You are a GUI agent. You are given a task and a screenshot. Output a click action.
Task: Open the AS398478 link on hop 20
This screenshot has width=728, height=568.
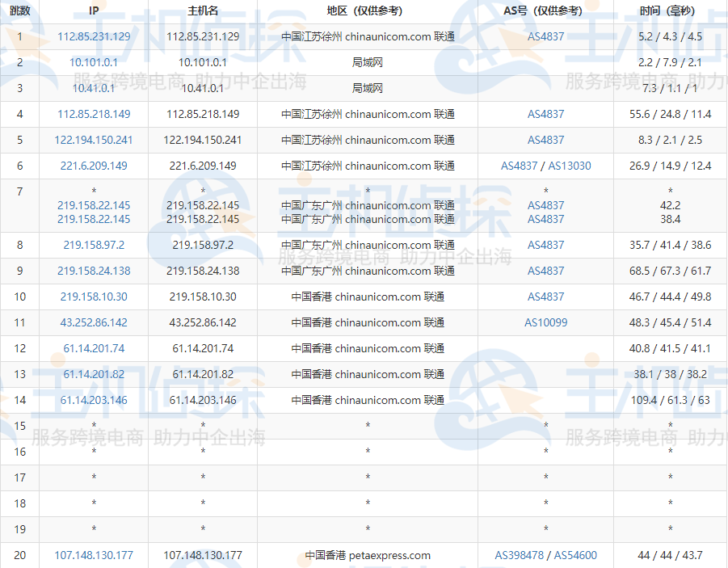click(x=520, y=555)
